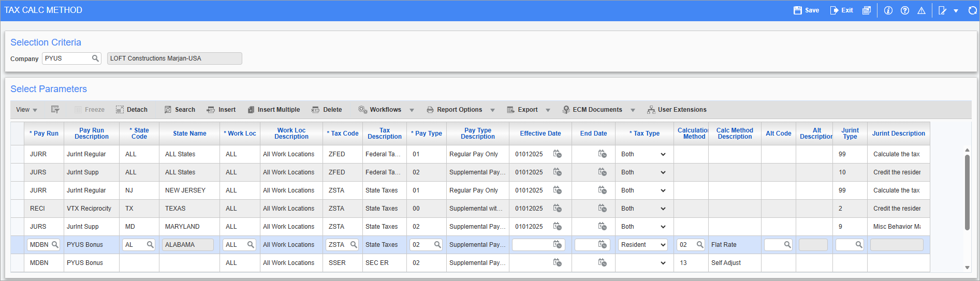Click the ECM Documents button
Image resolution: width=980 pixels, height=281 pixels.
point(592,110)
